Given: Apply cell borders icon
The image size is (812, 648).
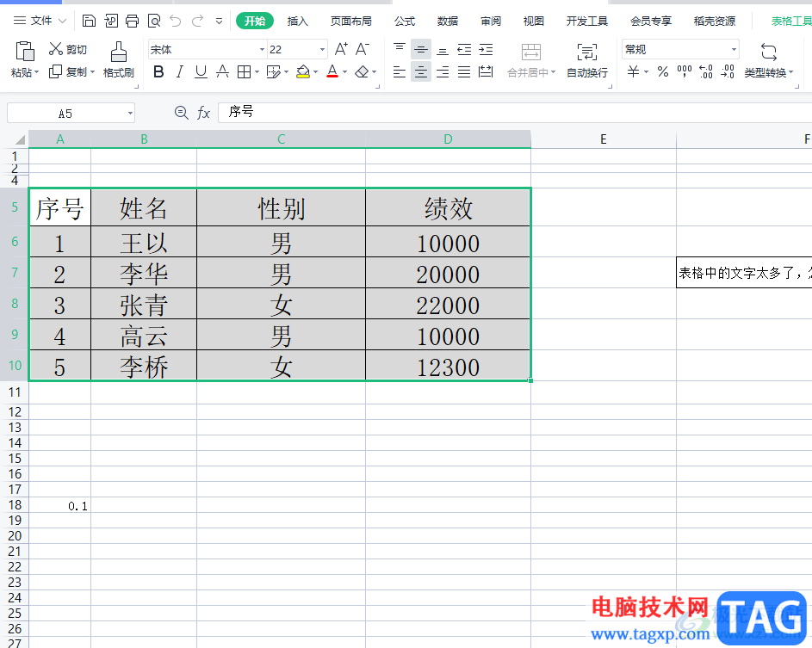Looking at the screenshot, I should tap(244, 71).
